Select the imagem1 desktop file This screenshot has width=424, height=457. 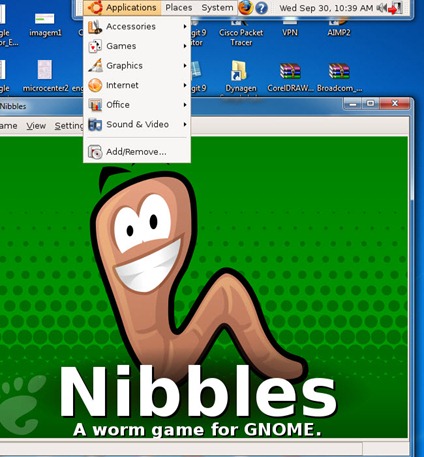tap(45, 24)
